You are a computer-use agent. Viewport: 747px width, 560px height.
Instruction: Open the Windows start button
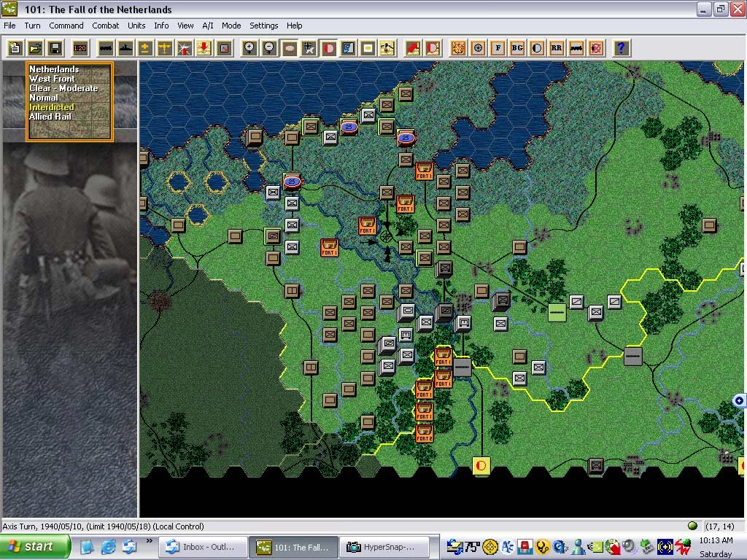35,547
